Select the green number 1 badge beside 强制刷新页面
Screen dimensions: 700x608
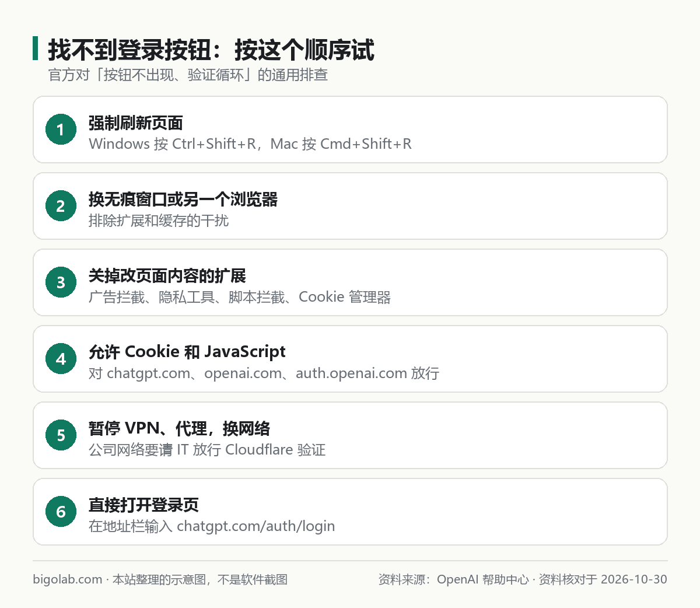point(61,130)
